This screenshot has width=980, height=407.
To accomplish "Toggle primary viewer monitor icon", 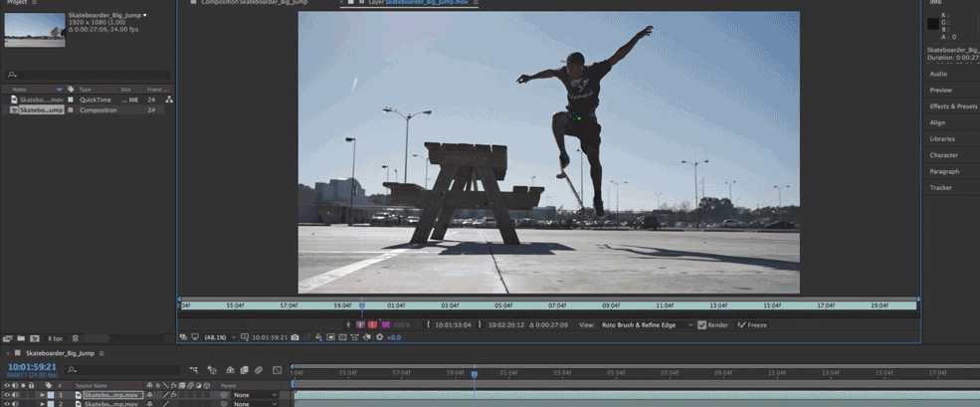I will click(x=195, y=337).
